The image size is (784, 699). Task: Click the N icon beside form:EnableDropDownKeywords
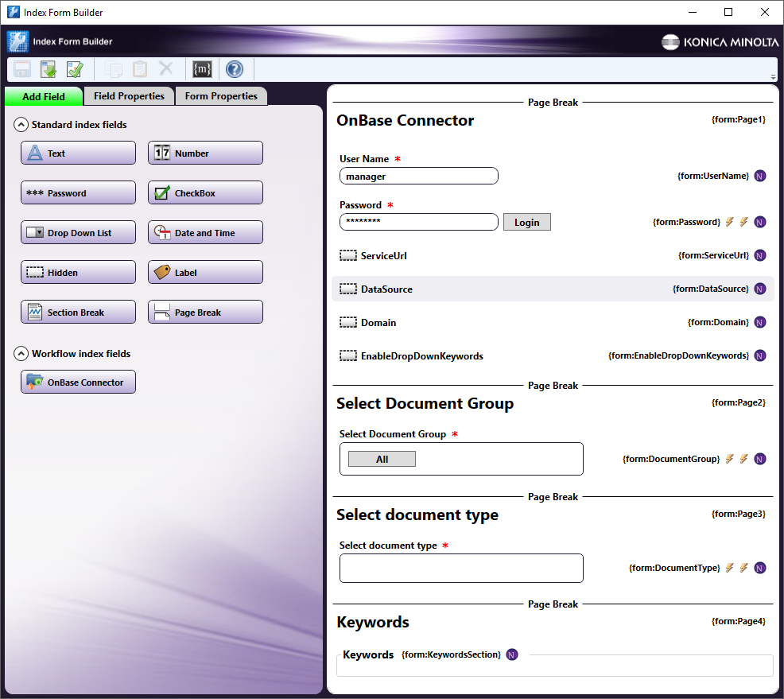pos(760,355)
